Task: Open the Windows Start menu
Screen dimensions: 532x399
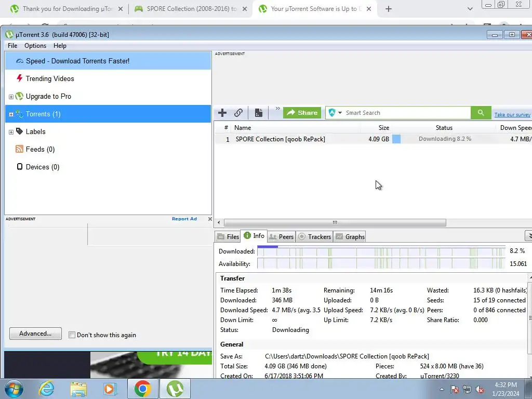Action: click(x=14, y=389)
